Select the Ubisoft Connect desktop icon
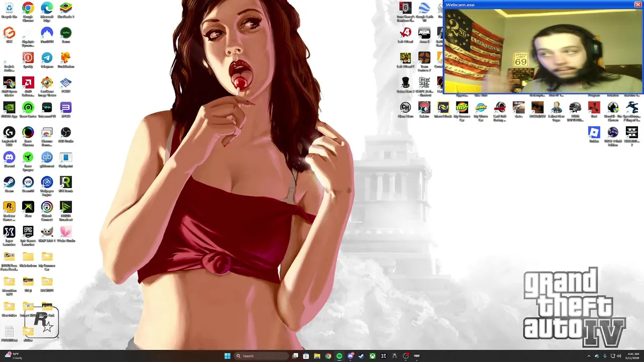 click(x=47, y=210)
